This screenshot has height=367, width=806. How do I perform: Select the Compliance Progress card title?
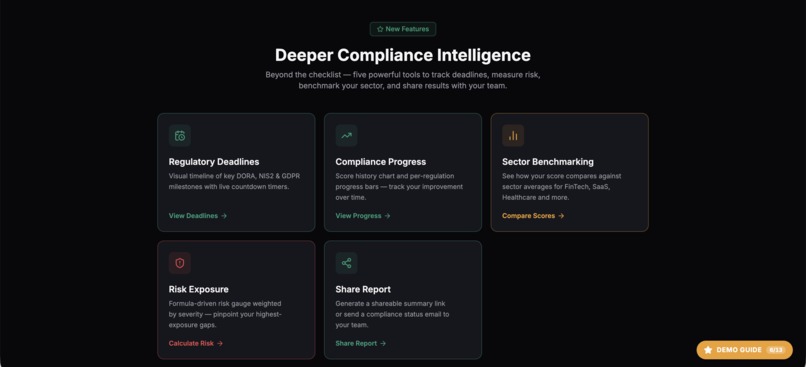381,162
